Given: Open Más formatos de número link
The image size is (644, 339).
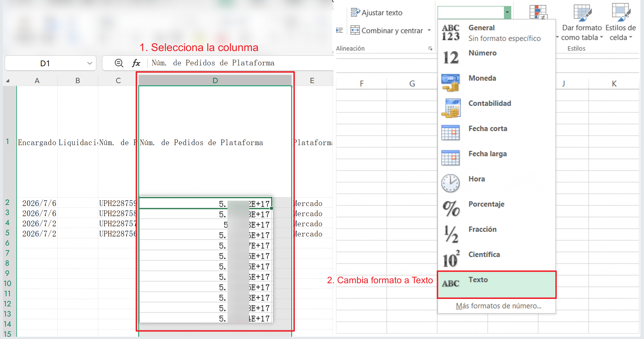Looking at the screenshot, I should (498, 306).
